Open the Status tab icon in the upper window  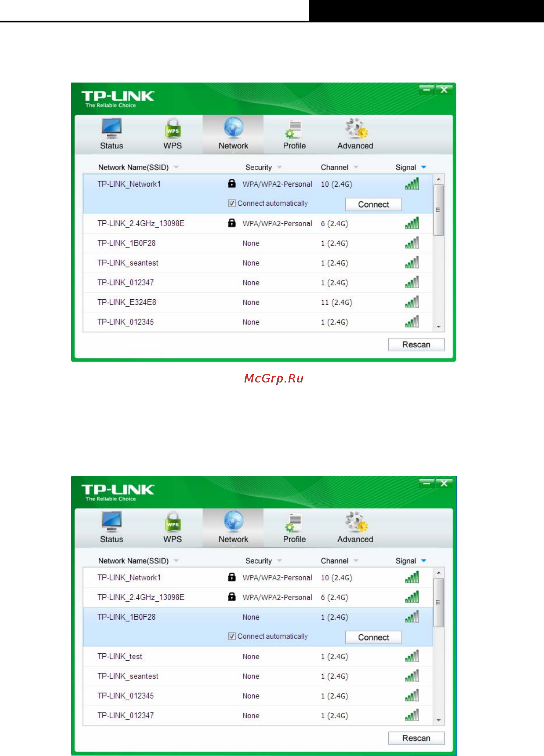click(111, 128)
